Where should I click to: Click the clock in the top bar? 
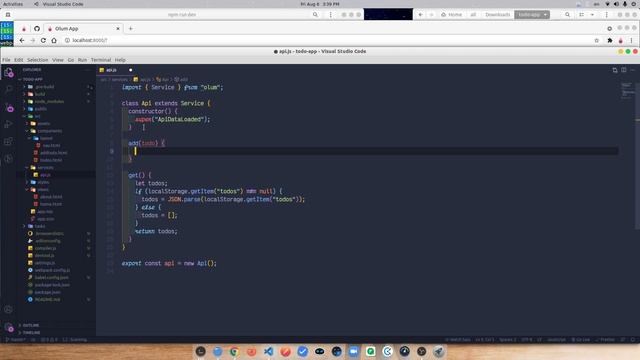[320, 4]
